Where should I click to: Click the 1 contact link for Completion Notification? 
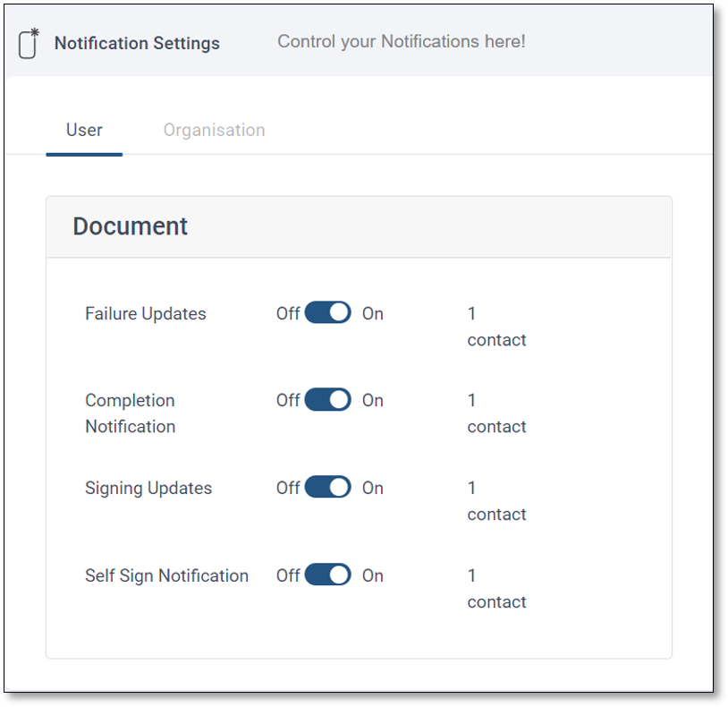[496, 413]
